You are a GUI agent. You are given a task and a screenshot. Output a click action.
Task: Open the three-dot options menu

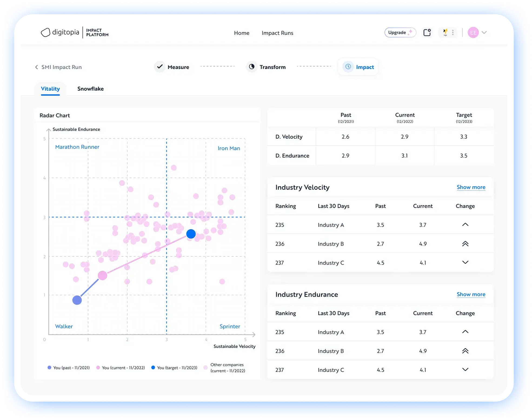pyautogui.click(x=453, y=32)
